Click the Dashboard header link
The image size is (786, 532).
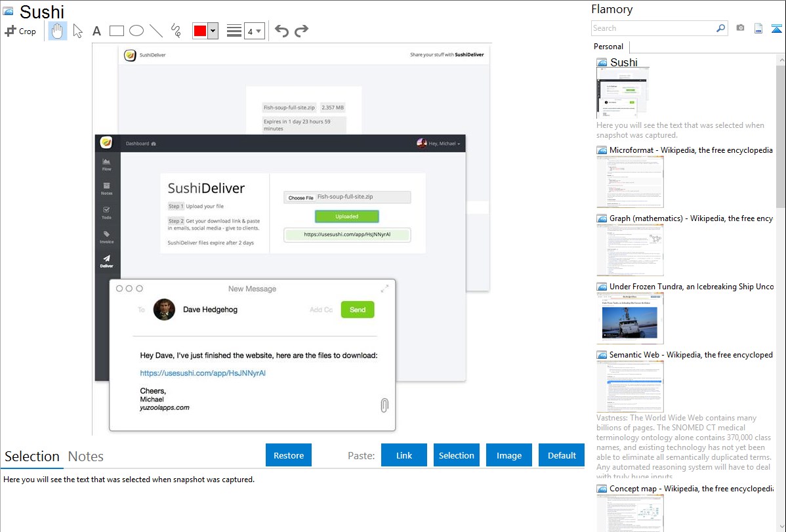(x=141, y=144)
